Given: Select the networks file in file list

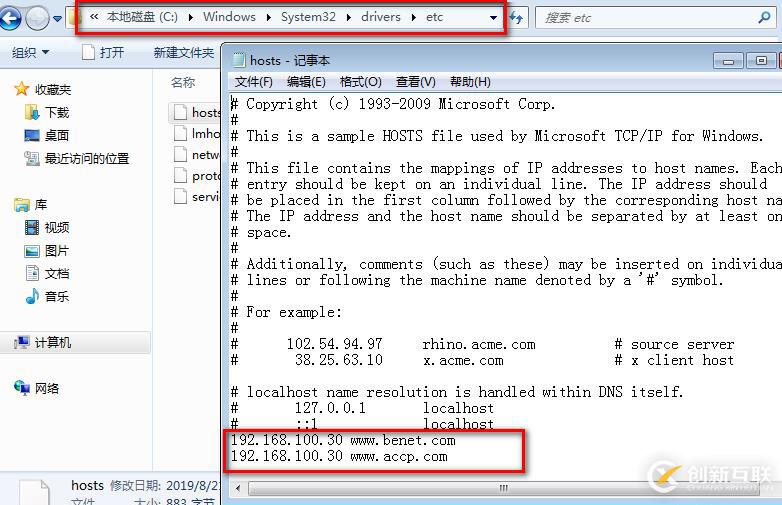Looking at the screenshot, I should [x=196, y=155].
